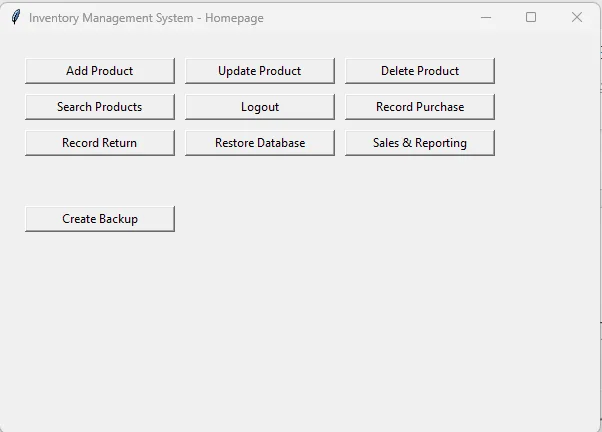The height and width of the screenshot is (432, 602).
Task: Select the Record Purchase button
Action: tap(420, 107)
